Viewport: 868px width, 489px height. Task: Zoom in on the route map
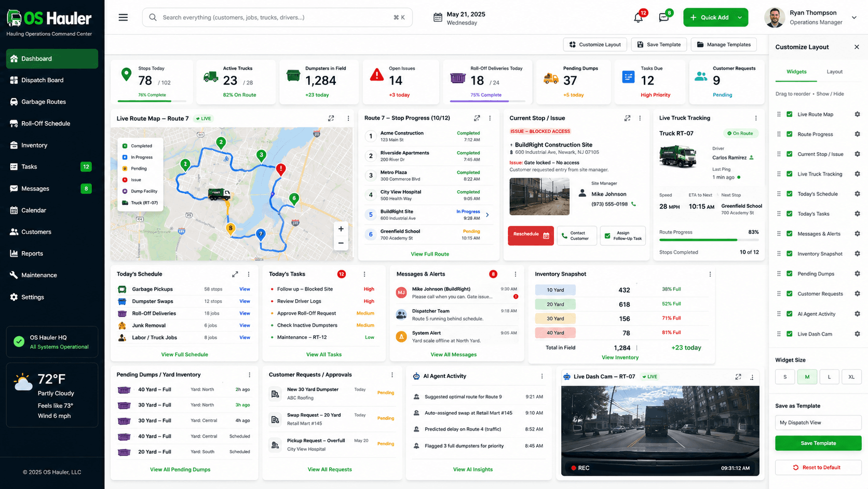pyautogui.click(x=341, y=229)
